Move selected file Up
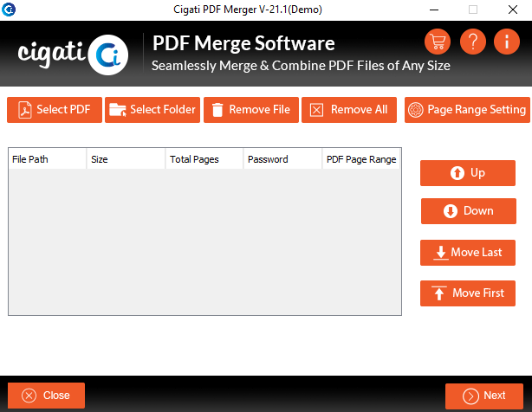Viewport: 532px width, 412px height. coord(468,173)
